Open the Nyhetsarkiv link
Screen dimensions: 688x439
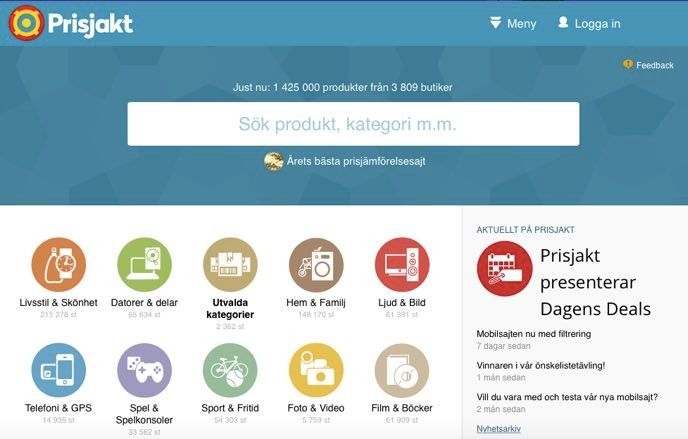pyautogui.click(x=498, y=429)
